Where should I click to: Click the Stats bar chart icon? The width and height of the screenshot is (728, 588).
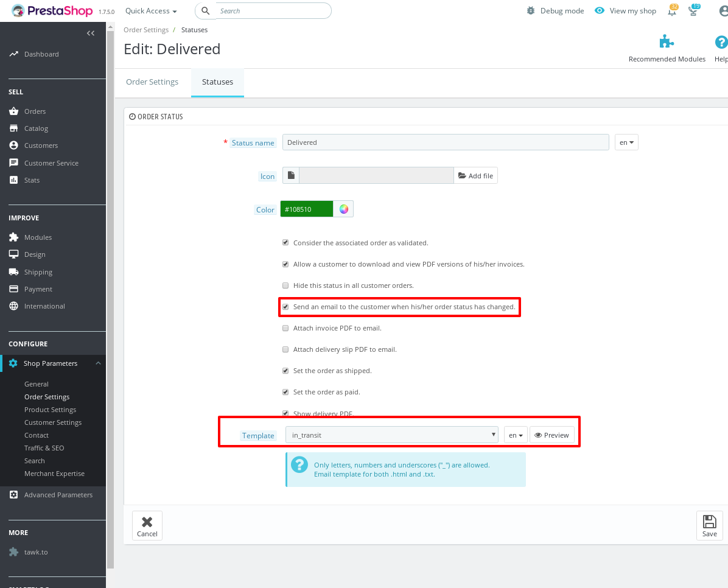click(13, 180)
